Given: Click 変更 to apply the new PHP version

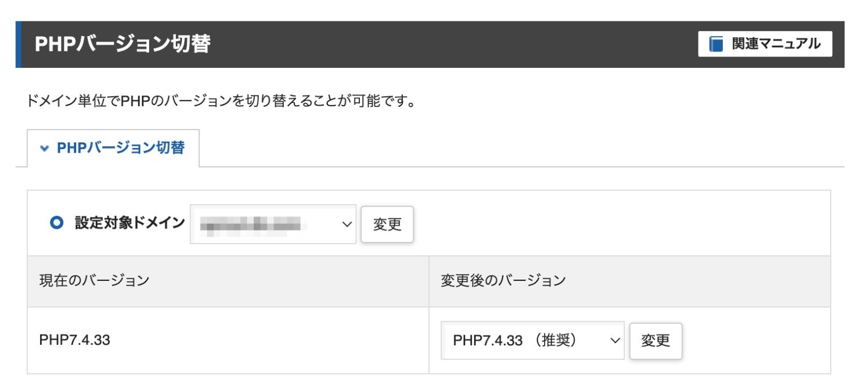Looking at the screenshot, I should (x=656, y=340).
